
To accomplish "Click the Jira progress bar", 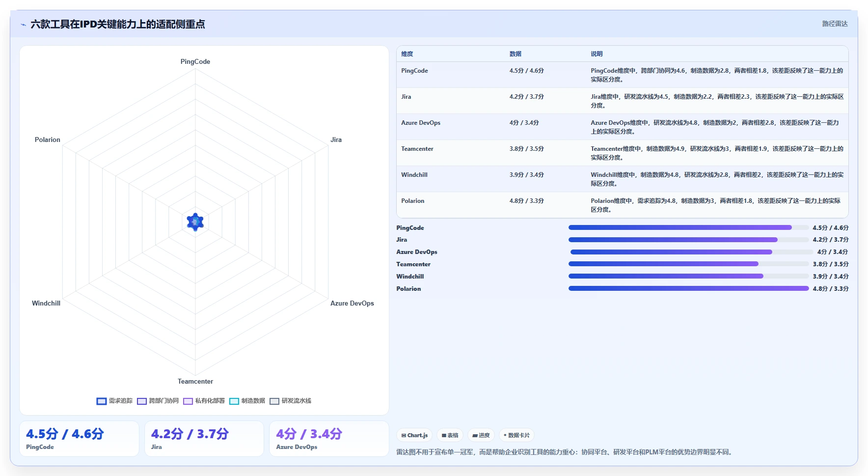I will (688, 240).
